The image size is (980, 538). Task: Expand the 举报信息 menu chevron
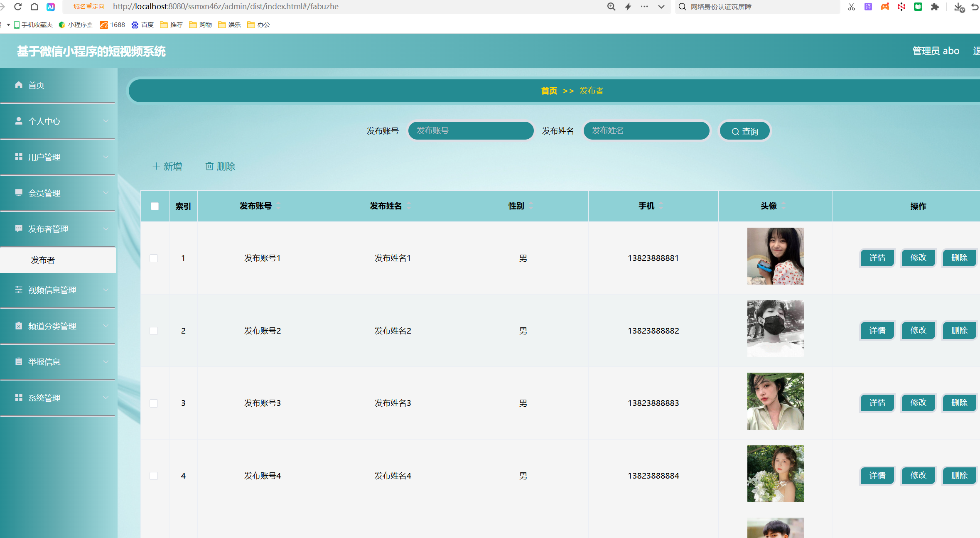[106, 362]
